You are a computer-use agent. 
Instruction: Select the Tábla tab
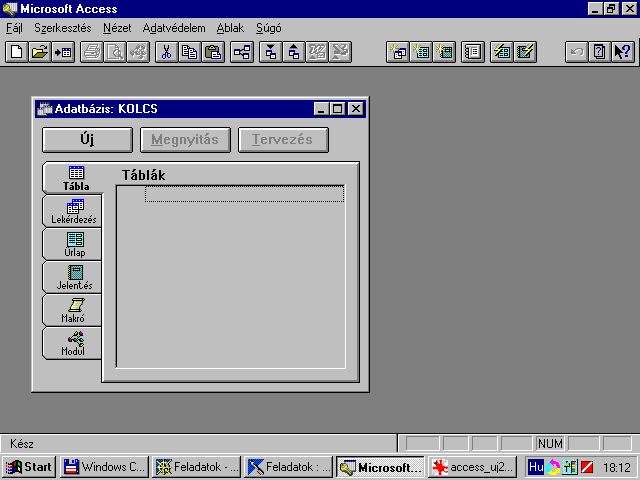pyautogui.click(x=74, y=178)
